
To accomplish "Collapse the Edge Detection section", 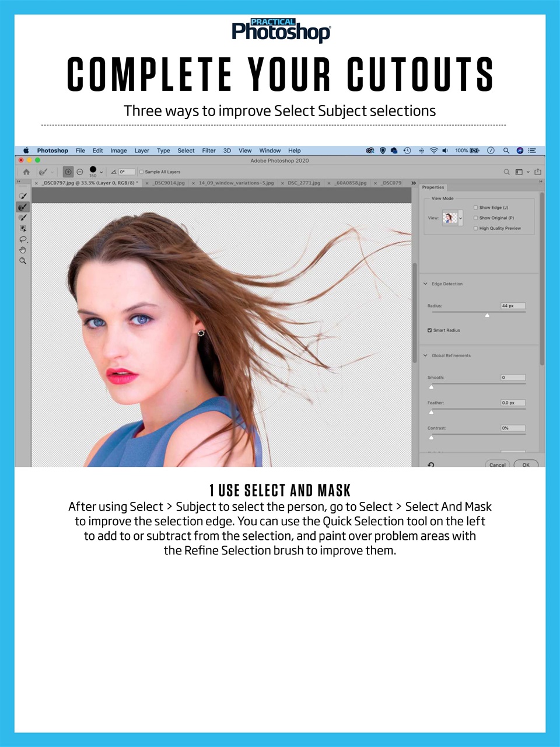I will click(425, 284).
